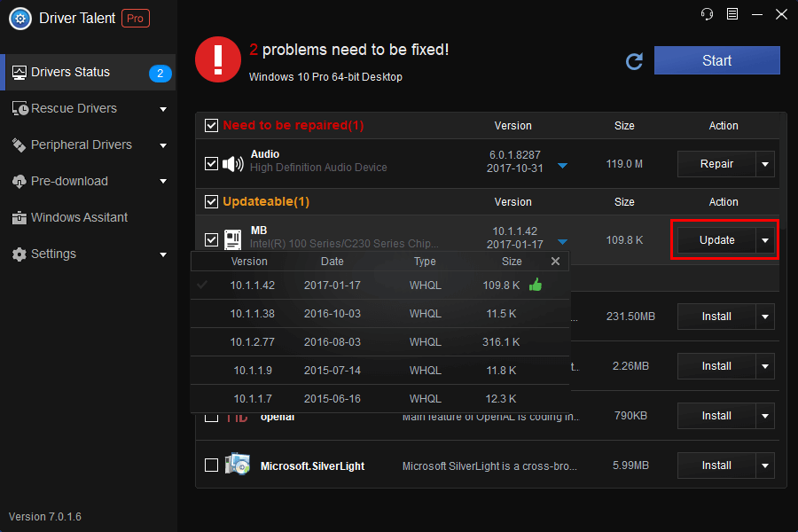Click the MB motherboard icon

coord(233,239)
